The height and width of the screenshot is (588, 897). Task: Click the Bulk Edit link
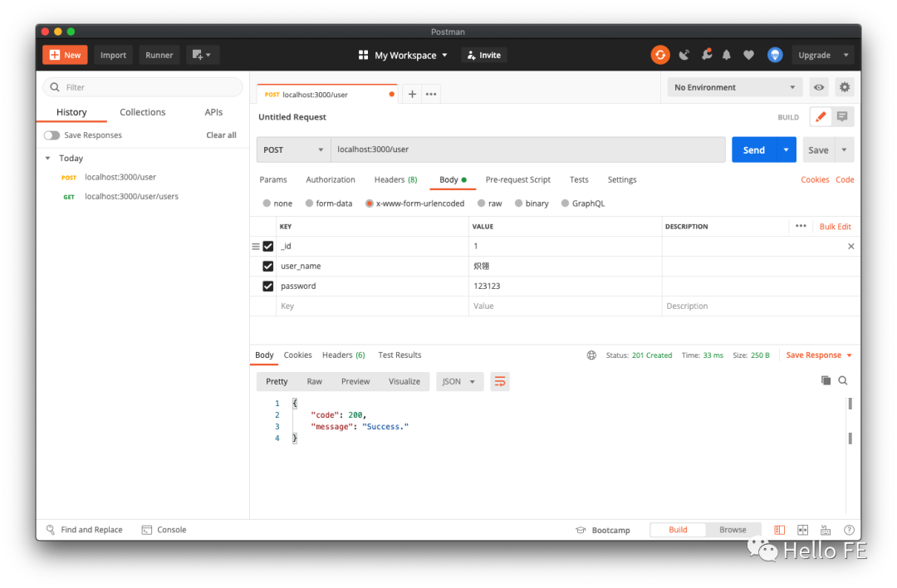[835, 227]
